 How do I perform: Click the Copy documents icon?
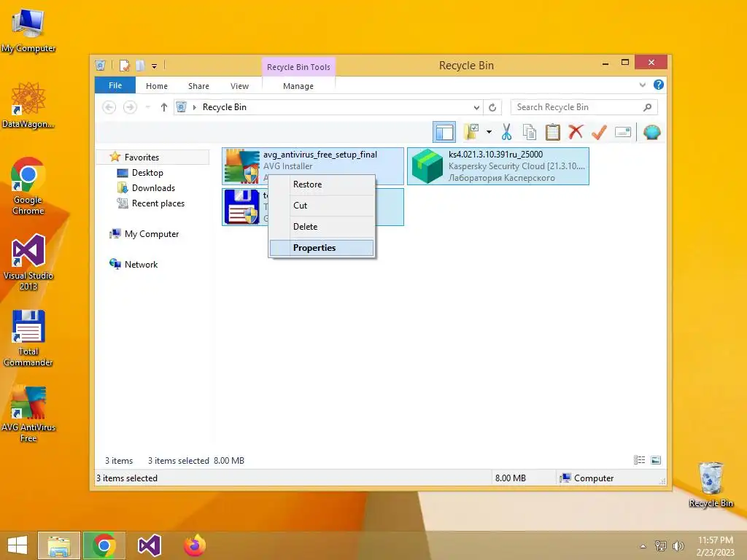point(530,132)
